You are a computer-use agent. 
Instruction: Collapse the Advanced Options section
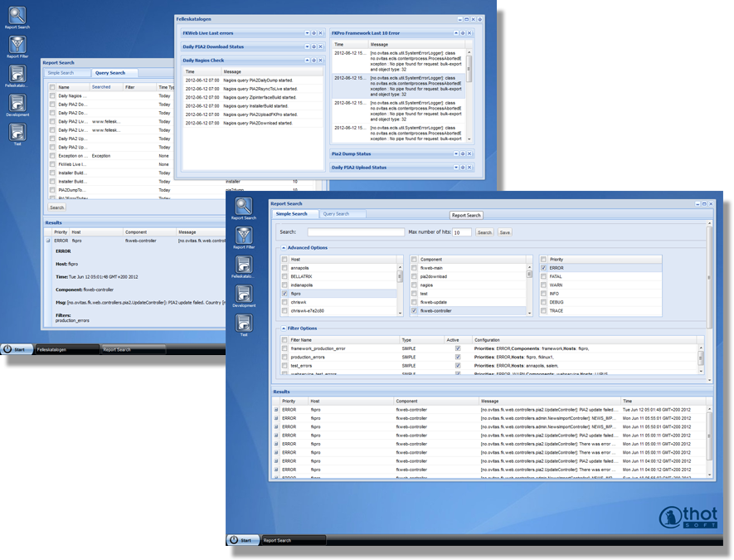click(x=284, y=247)
